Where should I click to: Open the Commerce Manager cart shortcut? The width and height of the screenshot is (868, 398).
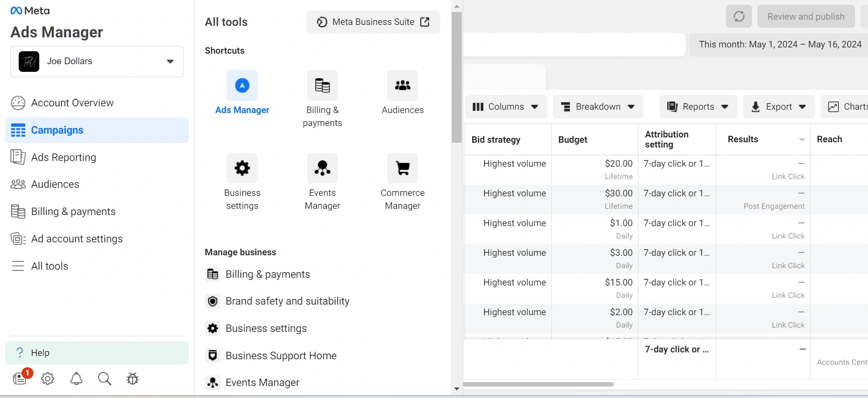[402, 168]
